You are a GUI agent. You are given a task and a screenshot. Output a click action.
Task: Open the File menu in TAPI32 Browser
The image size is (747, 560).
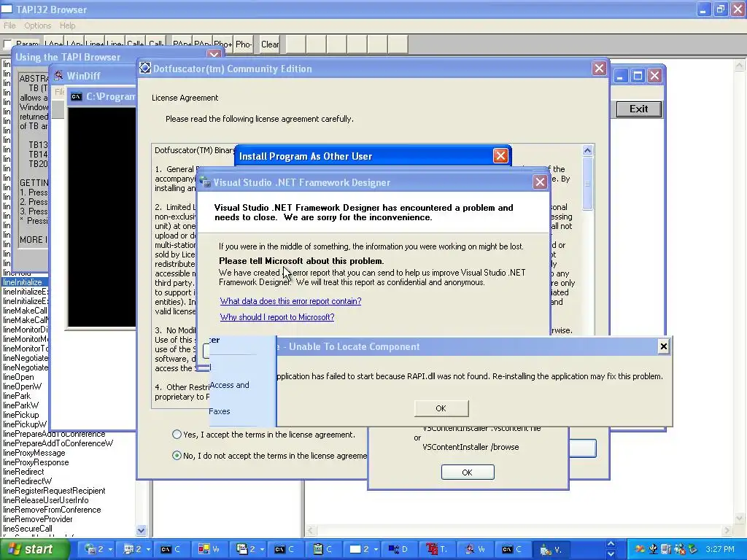point(9,26)
